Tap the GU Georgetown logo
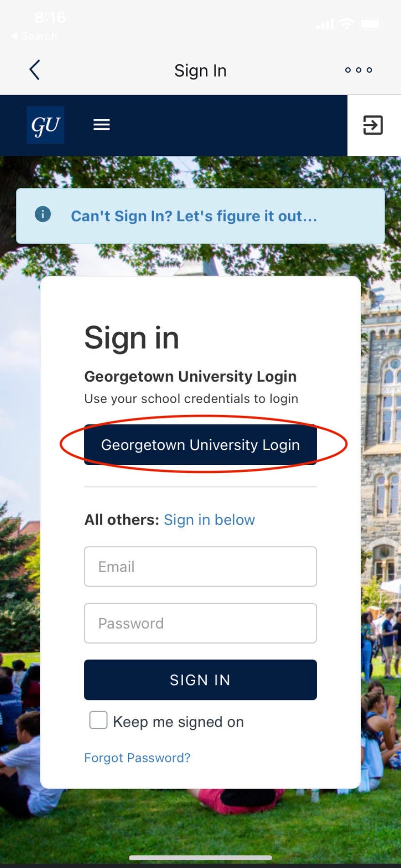This screenshot has height=868, width=401. click(x=46, y=125)
